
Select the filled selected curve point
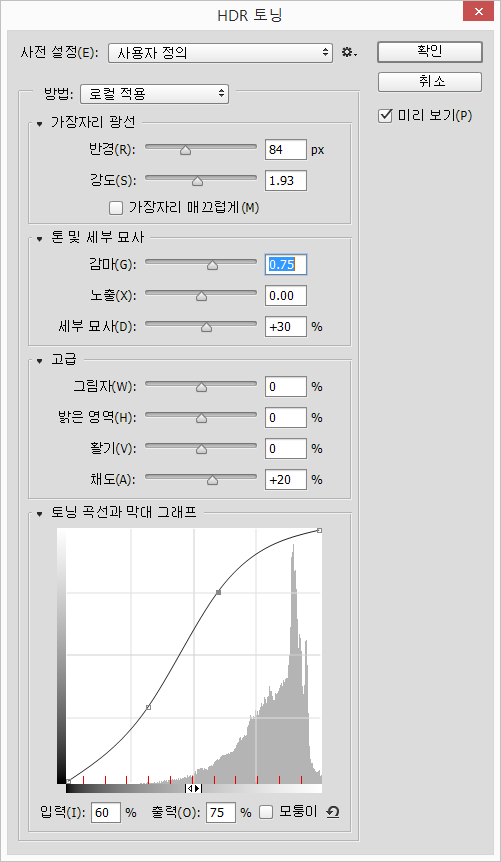click(218, 592)
